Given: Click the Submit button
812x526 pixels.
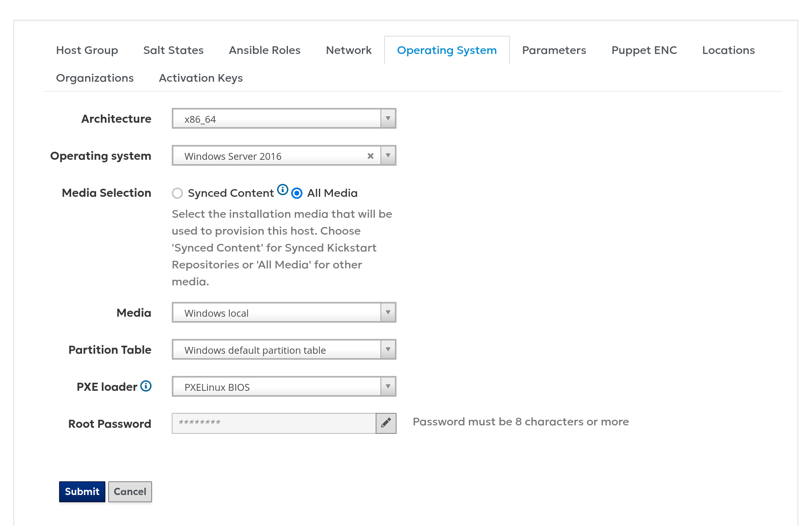Looking at the screenshot, I should 82,491.
